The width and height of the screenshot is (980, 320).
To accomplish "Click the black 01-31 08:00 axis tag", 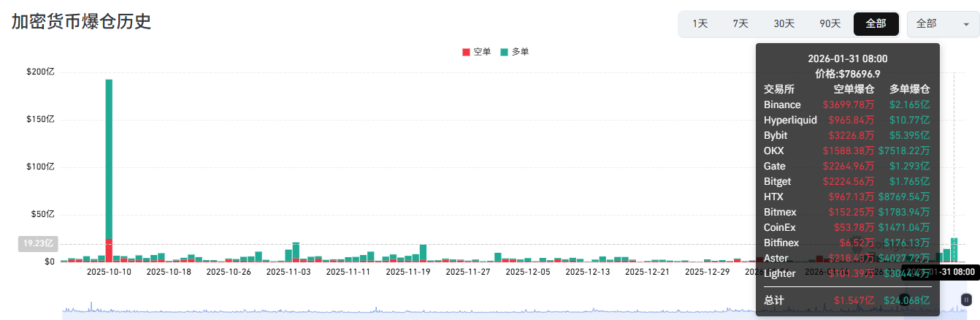I will pyautogui.click(x=941, y=272).
